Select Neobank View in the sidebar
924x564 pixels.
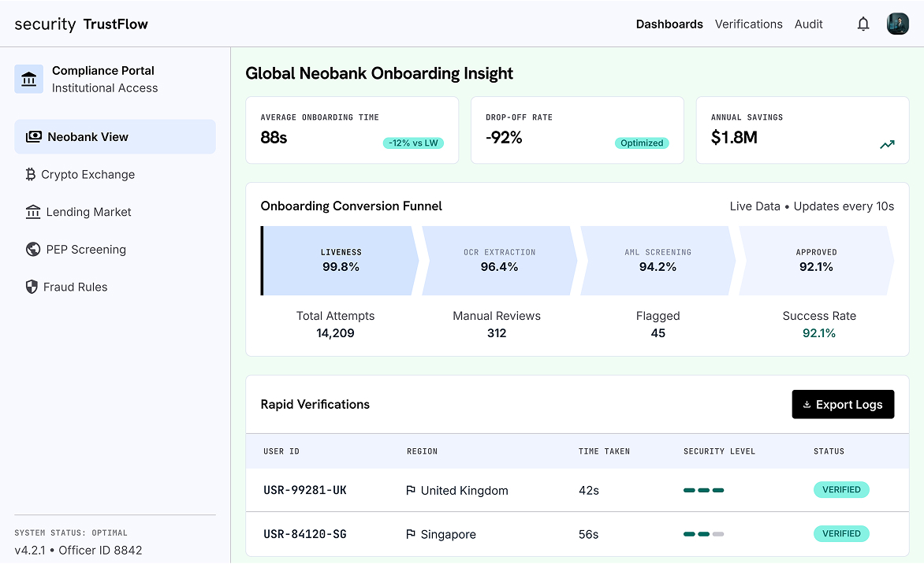(x=115, y=136)
